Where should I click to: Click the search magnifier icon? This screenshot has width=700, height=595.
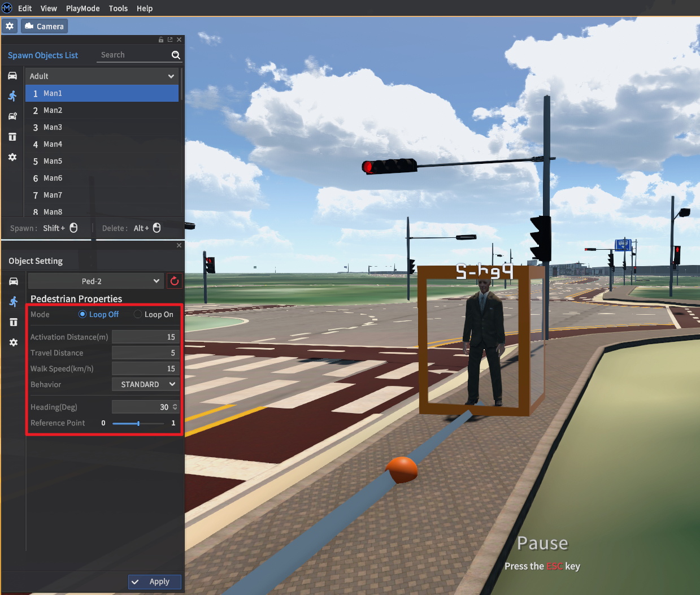(176, 55)
